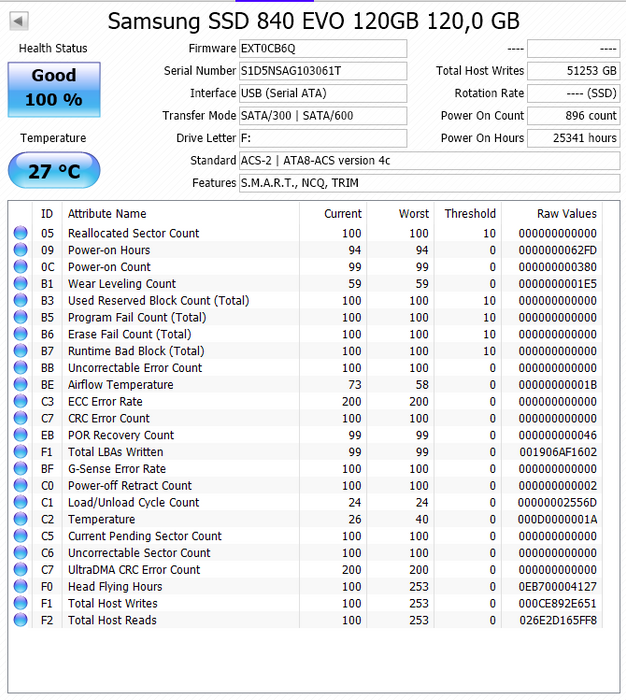Click status orb for Reallocated Sector Count
626x700 pixels.
[21, 233]
